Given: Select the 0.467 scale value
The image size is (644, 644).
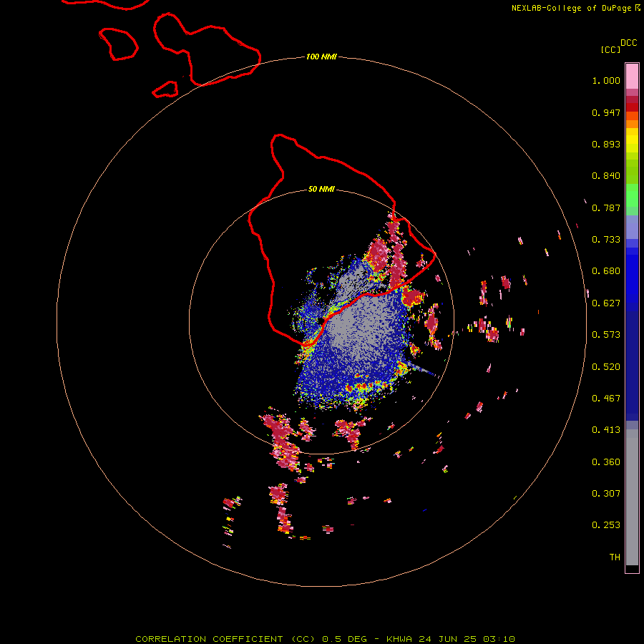Looking at the screenshot, I should coord(606,399).
